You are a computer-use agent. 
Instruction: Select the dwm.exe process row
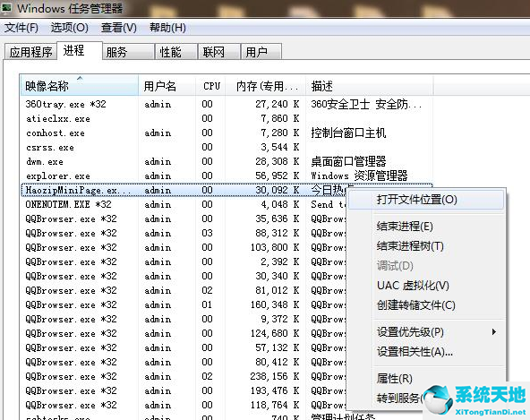tap(227, 161)
